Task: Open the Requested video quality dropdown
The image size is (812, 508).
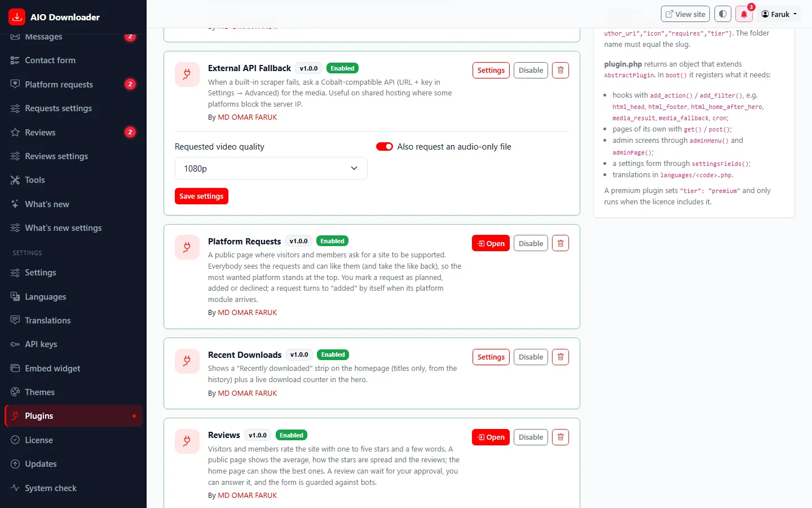Action: click(271, 168)
